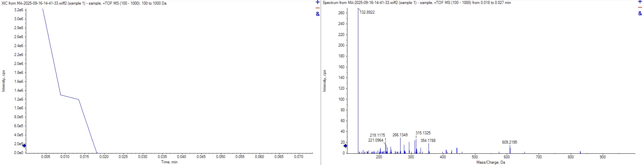Click the red minus icon of the XIC pane
This screenshot has height=165, width=644.
[x=318, y=8]
